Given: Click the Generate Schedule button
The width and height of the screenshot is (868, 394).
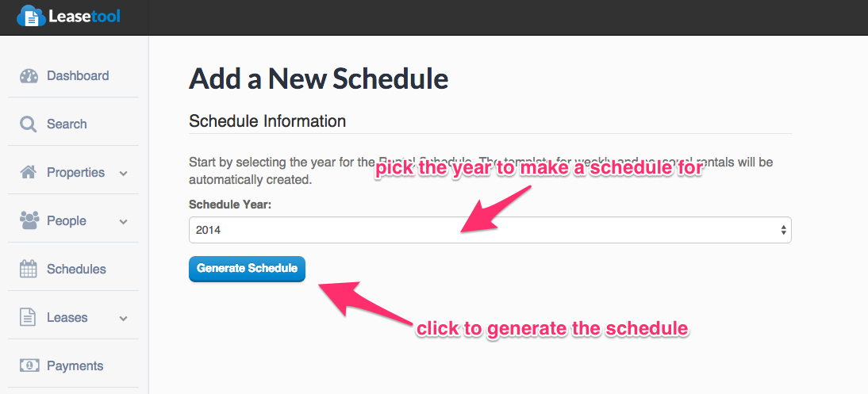Looking at the screenshot, I should (247, 269).
